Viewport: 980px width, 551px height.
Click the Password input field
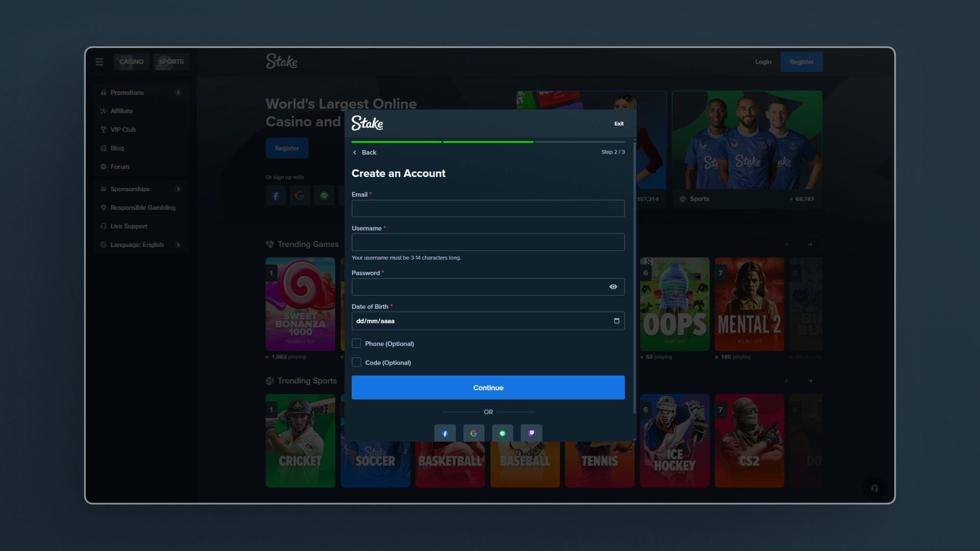(488, 287)
